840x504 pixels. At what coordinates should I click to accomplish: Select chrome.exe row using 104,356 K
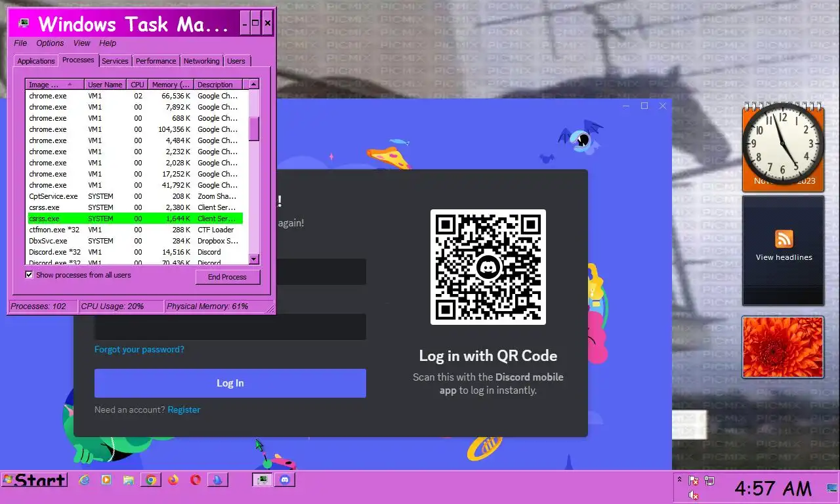point(135,129)
